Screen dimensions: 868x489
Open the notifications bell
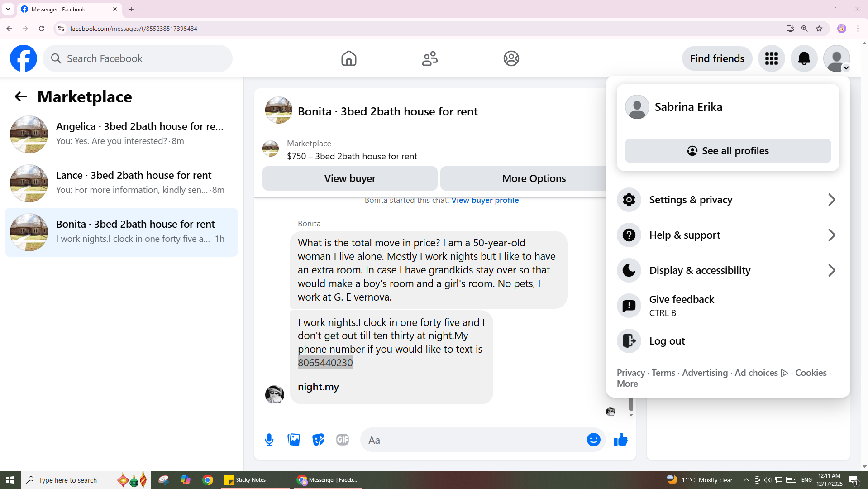[x=804, y=58]
